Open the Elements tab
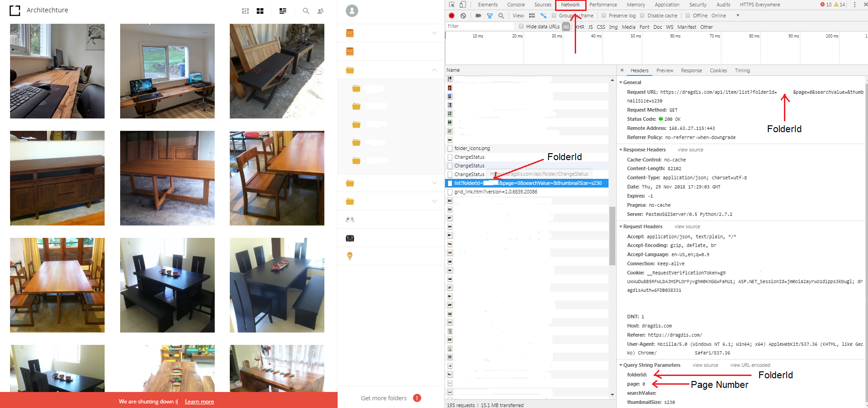Image resolution: width=868 pixels, height=408 pixels. [x=487, y=5]
